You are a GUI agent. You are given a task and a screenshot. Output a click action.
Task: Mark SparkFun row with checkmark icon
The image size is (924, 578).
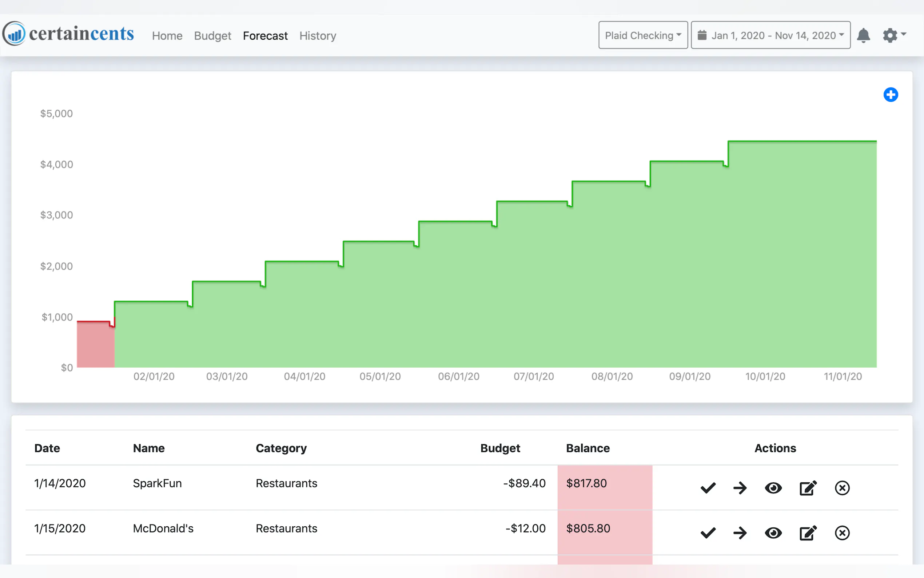(x=708, y=488)
